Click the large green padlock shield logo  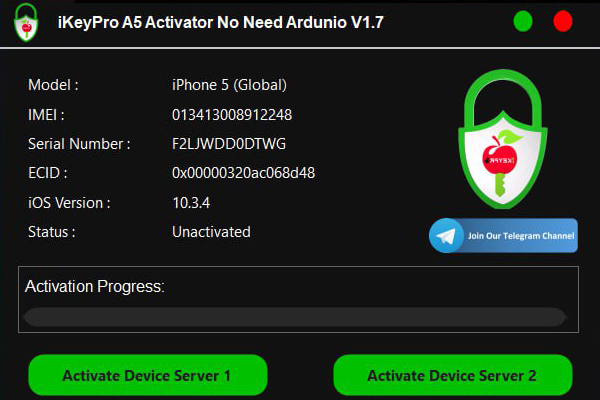[503, 139]
